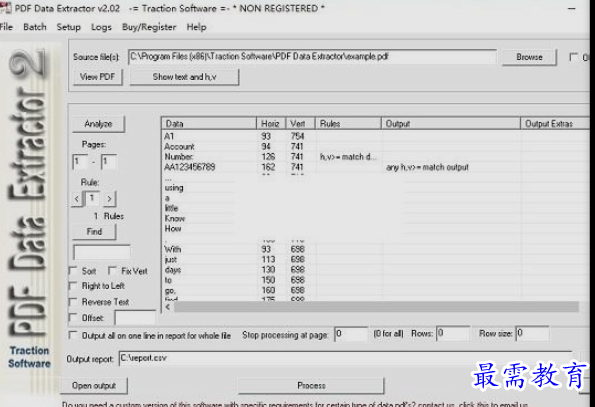Screen dimensions: 595x407
Task: Minimize the PDF Data Extractor window
Action: point(572,8)
